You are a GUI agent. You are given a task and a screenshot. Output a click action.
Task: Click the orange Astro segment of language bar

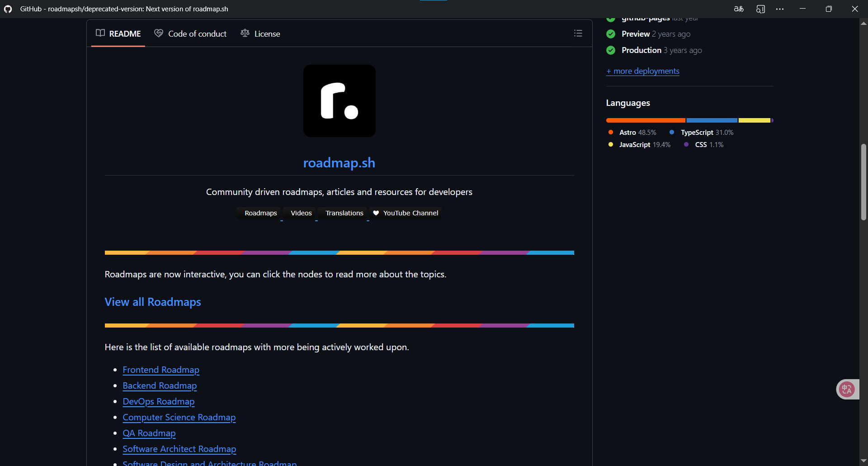coord(646,120)
